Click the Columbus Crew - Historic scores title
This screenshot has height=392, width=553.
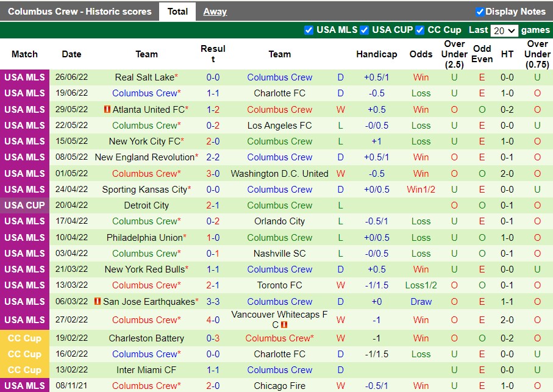coord(80,12)
